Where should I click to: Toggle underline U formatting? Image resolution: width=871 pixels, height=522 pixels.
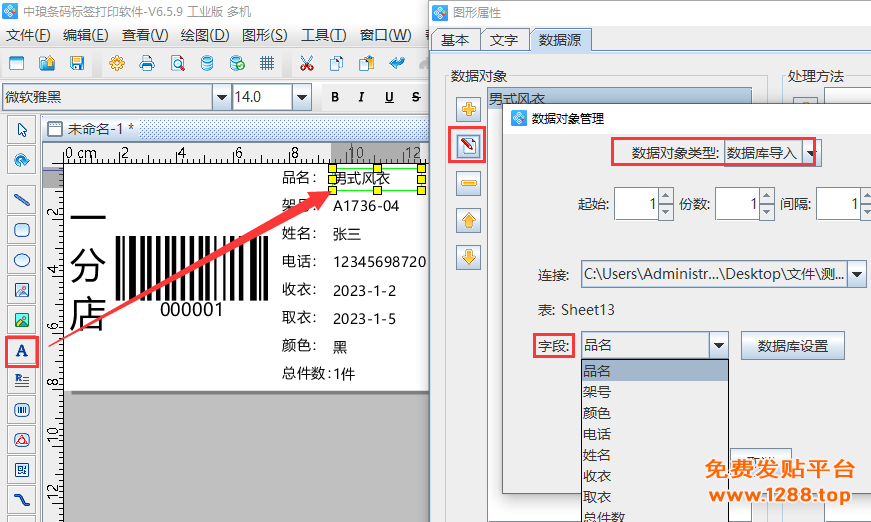389,97
